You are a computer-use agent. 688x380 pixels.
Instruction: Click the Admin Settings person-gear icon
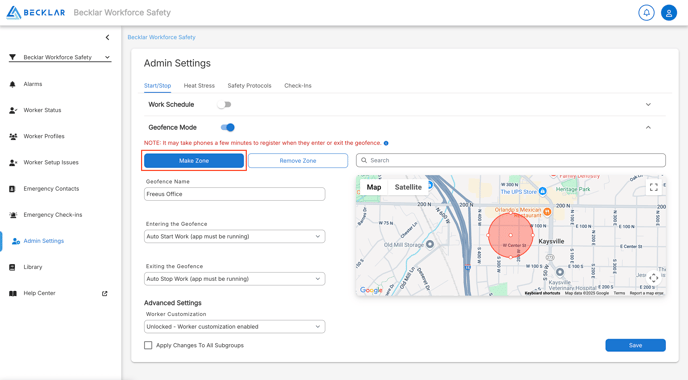point(16,241)
